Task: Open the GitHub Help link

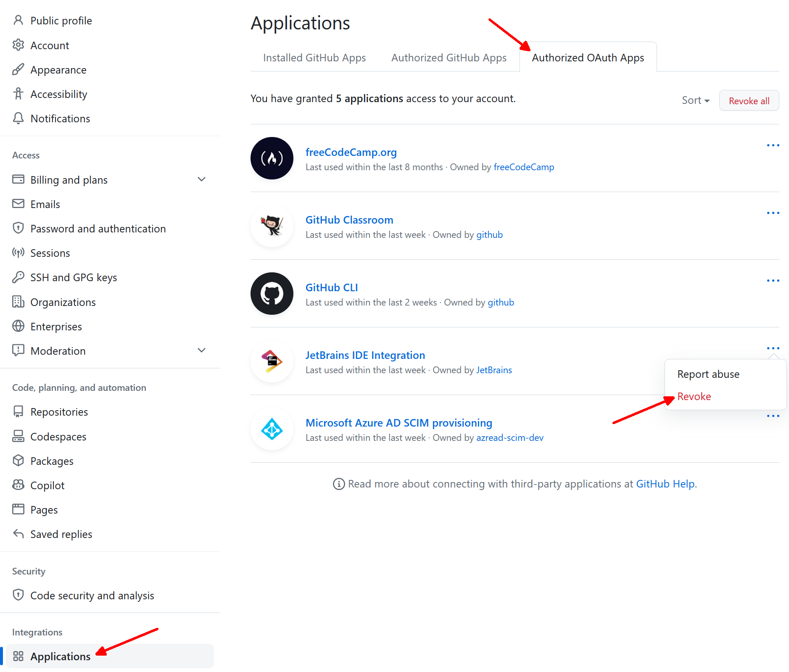Action: [665, 484]
